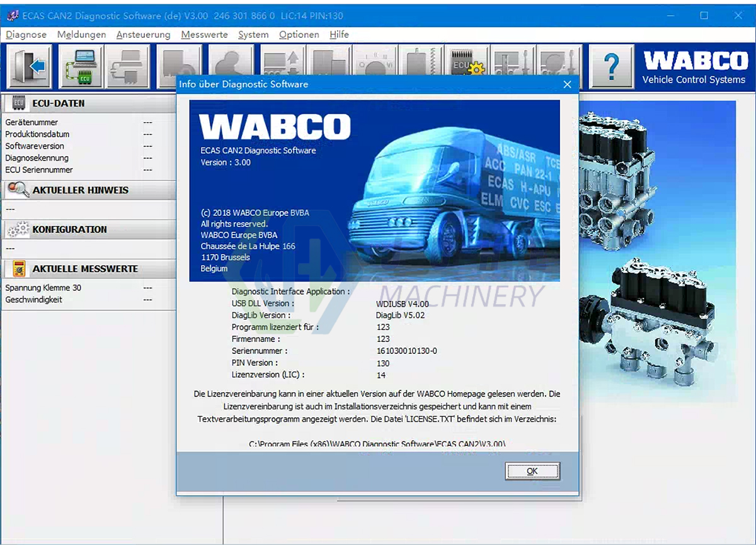Click the WABCO Vehicle Control Systems logo
Screen dimensions: 756x549
[695, 65]
